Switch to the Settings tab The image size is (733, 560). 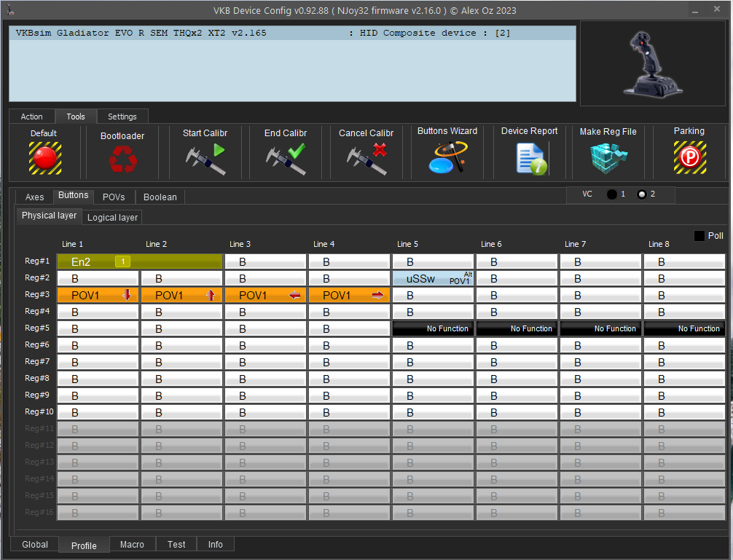point(122,117)
